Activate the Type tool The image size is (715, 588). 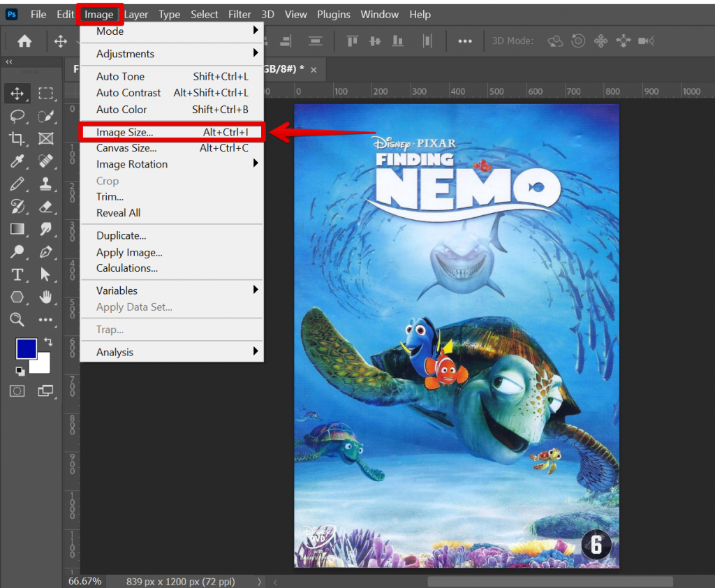point(17,274)
